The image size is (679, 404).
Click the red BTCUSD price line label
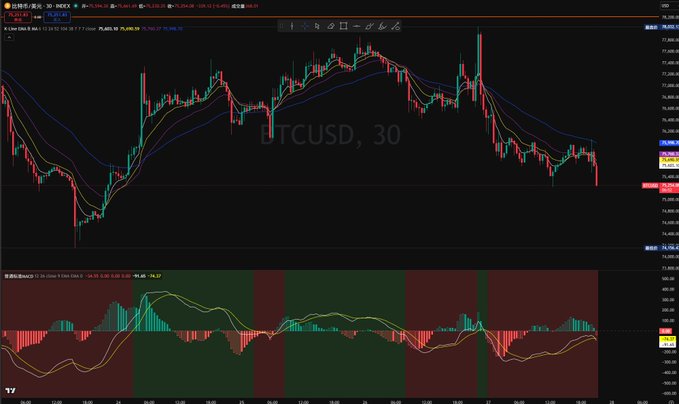click(x=650, y=185)
